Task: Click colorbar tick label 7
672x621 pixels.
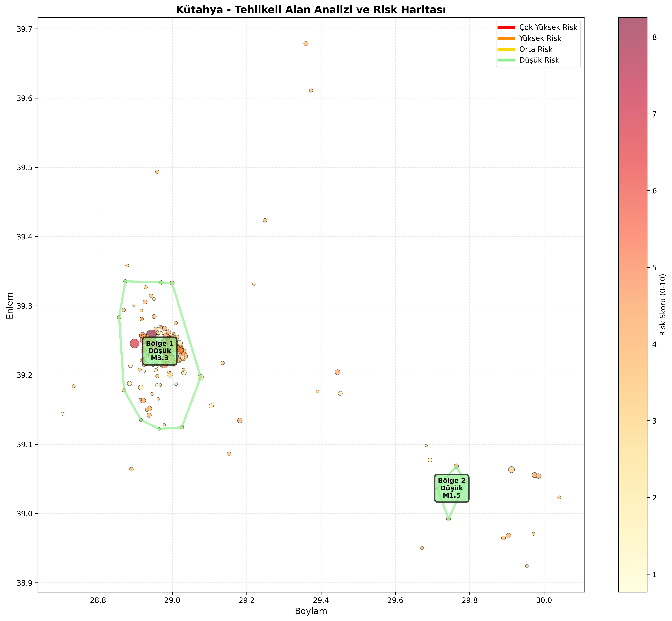Action: coord(654,114)
